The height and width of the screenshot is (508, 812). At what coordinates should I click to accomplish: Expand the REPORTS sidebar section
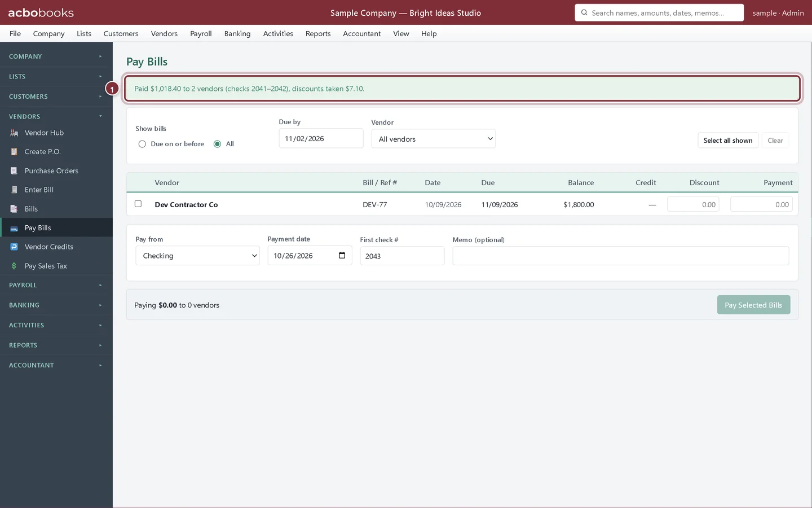pos(56,345)
